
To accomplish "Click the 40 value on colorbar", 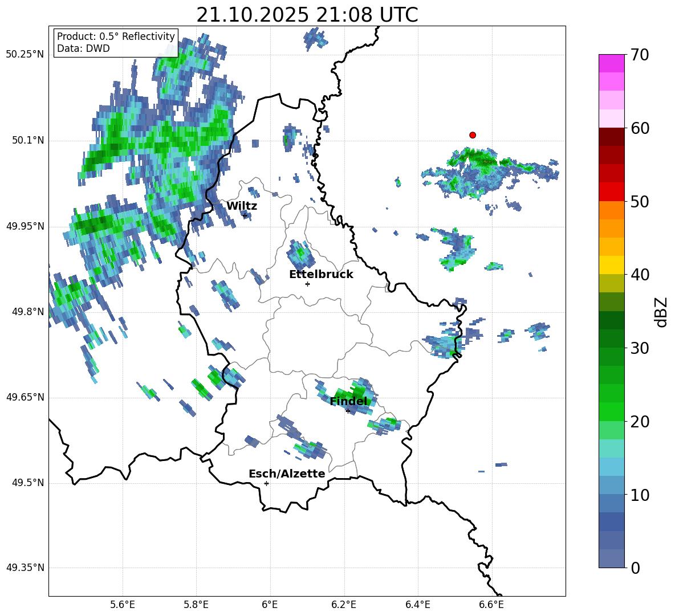I will tap(640, 275).
